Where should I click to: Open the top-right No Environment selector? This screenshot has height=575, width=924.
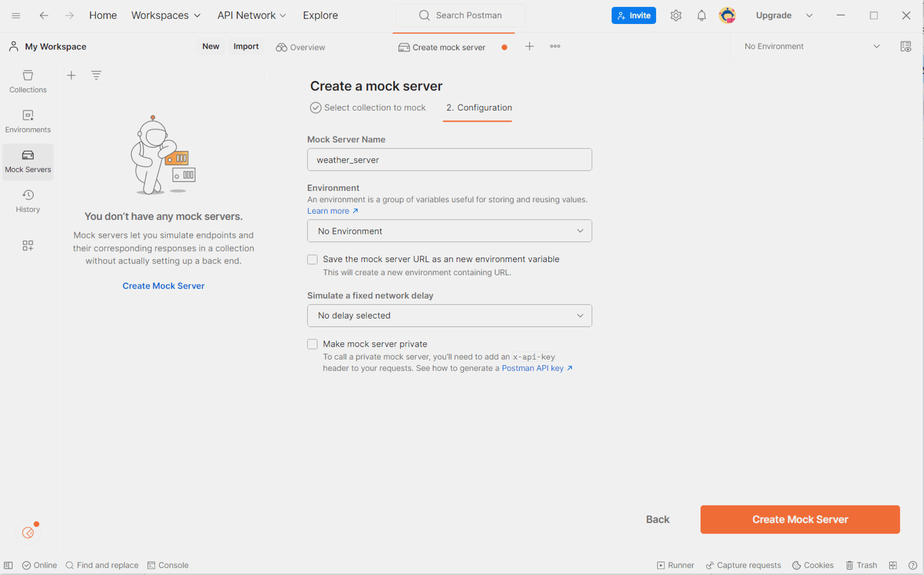coord(812,46)
